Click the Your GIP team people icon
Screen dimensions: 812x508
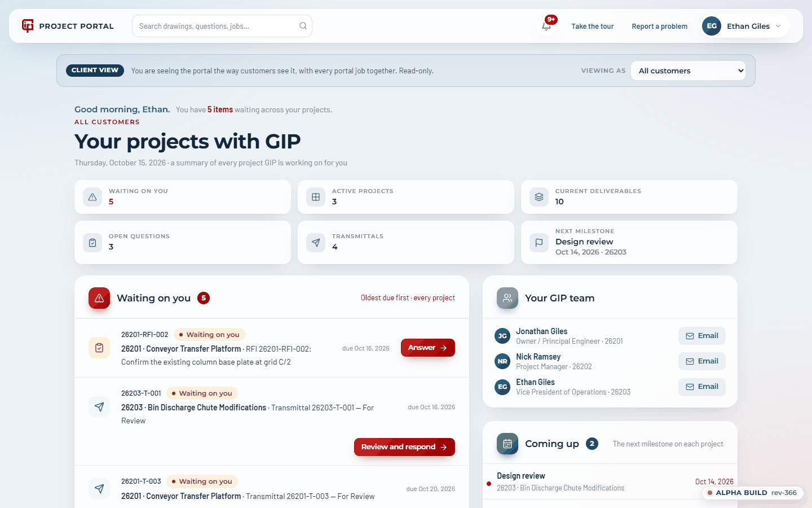coord(507,298)
